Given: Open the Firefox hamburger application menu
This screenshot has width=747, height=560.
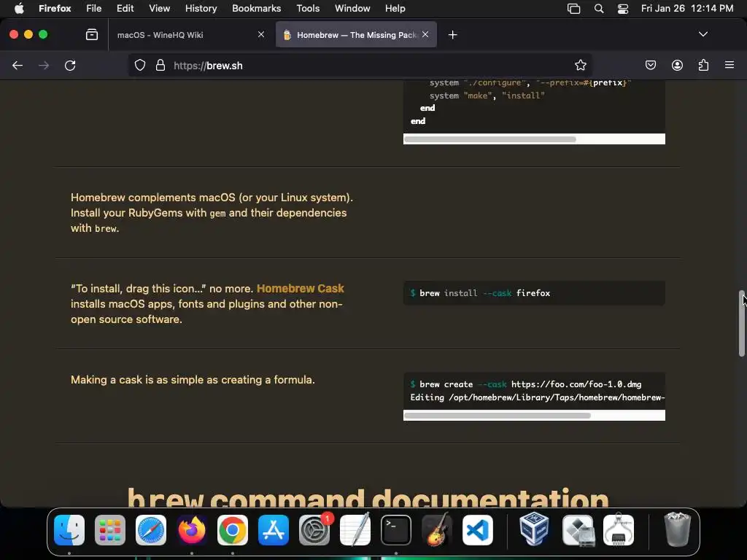Looking at the screenshot, I should pos(729,65).
